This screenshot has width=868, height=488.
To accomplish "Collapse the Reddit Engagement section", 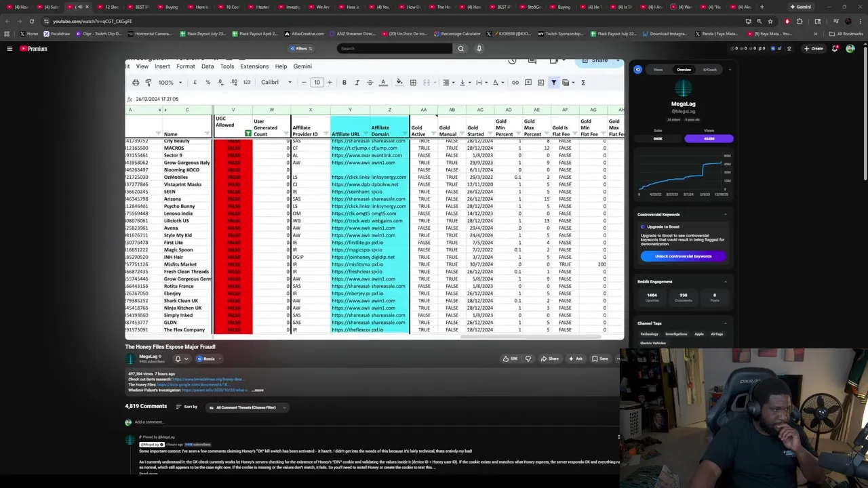I will point(725,282).
